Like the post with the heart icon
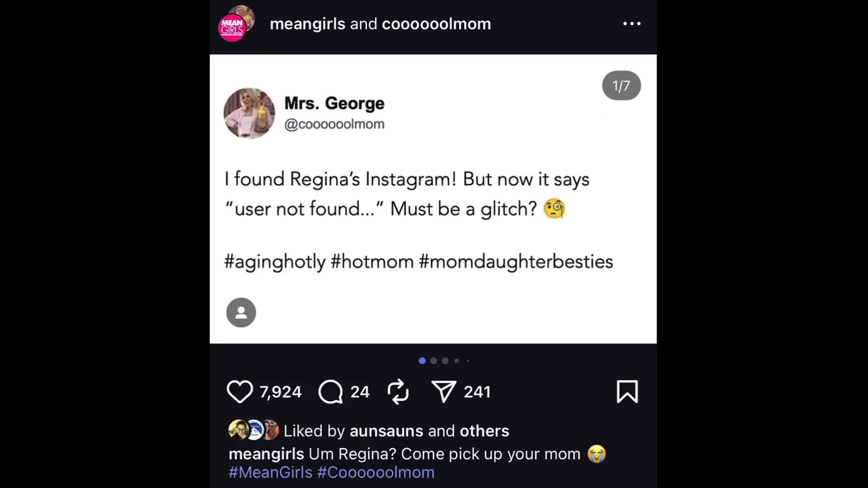 (240, 391)
